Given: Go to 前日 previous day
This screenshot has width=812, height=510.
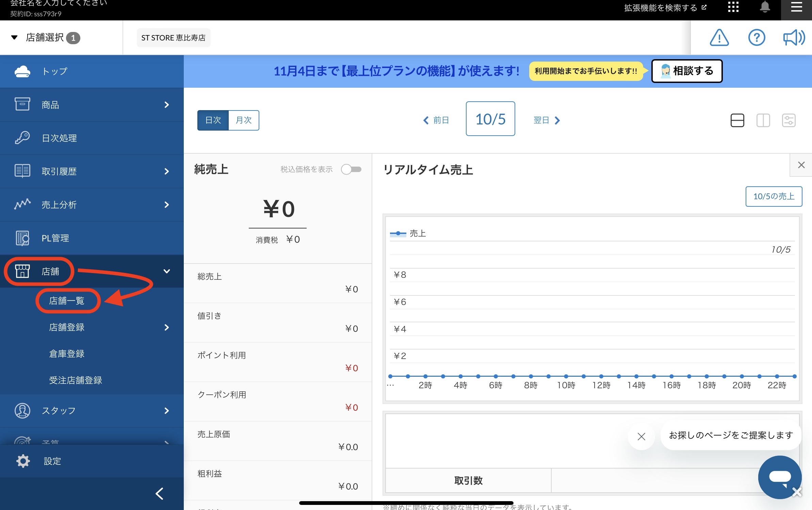Looking at the screenshot, I should tap(436, 120).
